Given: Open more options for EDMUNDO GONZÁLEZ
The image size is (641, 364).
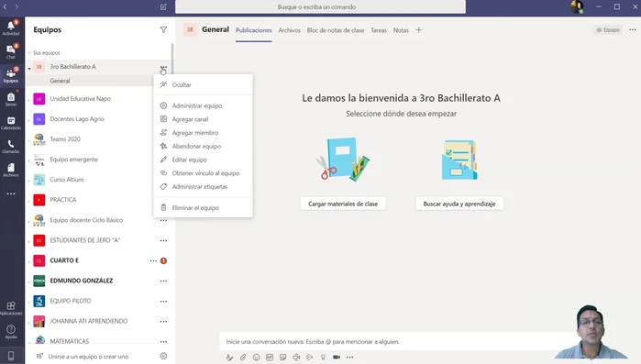Looking at the screenshot, I should tap(163, 281).
